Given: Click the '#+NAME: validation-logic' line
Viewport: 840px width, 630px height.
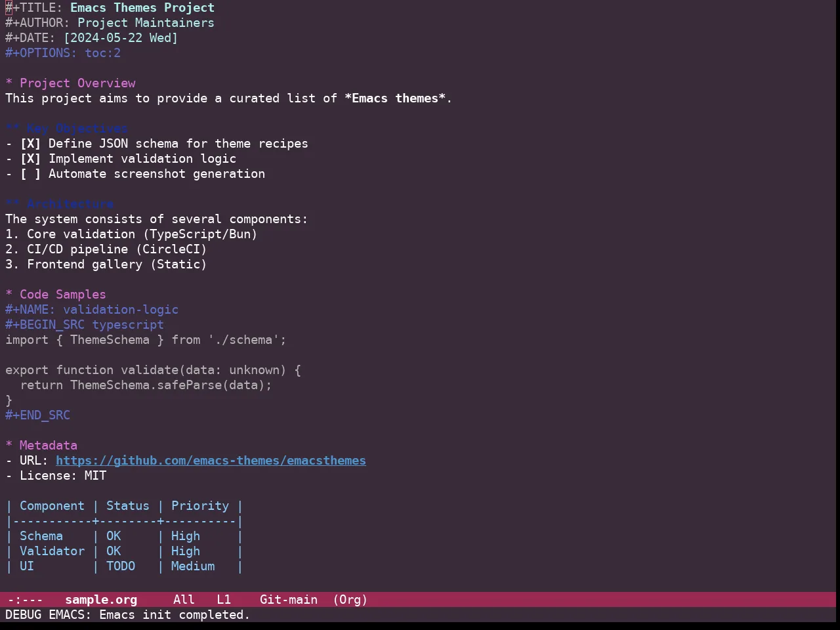Looking at the screenshot, I should (x=92, y=310).
